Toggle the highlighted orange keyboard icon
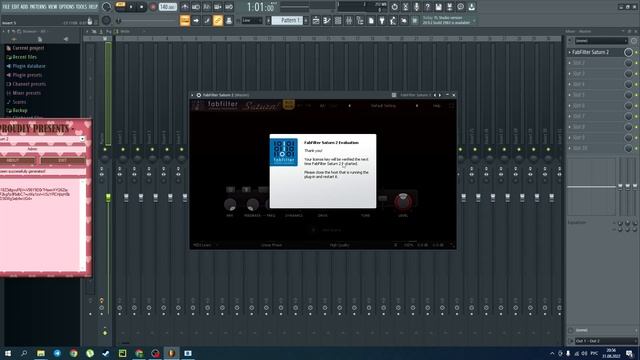This screenshot has width=640, height=360. [x=185, y=20]
